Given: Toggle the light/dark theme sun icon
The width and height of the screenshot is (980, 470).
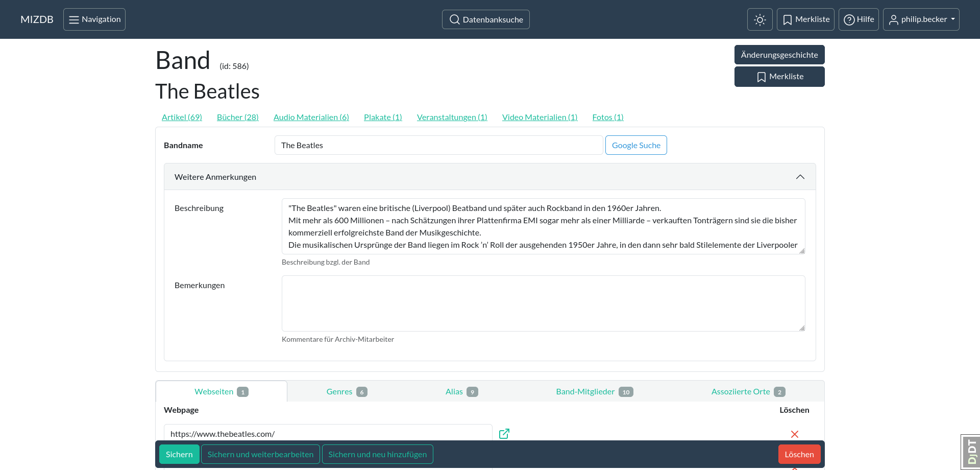Looking at the screenshot, I should click(759, 19).
